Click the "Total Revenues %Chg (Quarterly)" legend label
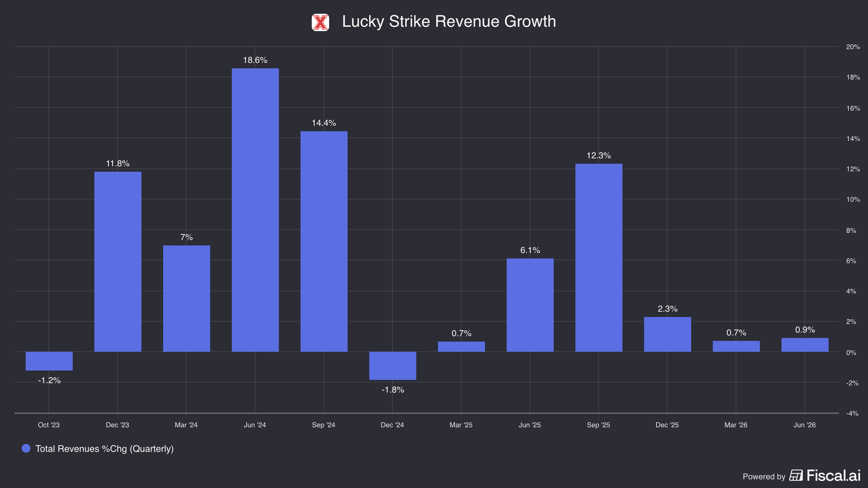The width and height of the screenshot is (868, 488). click(x=105, y=449)
